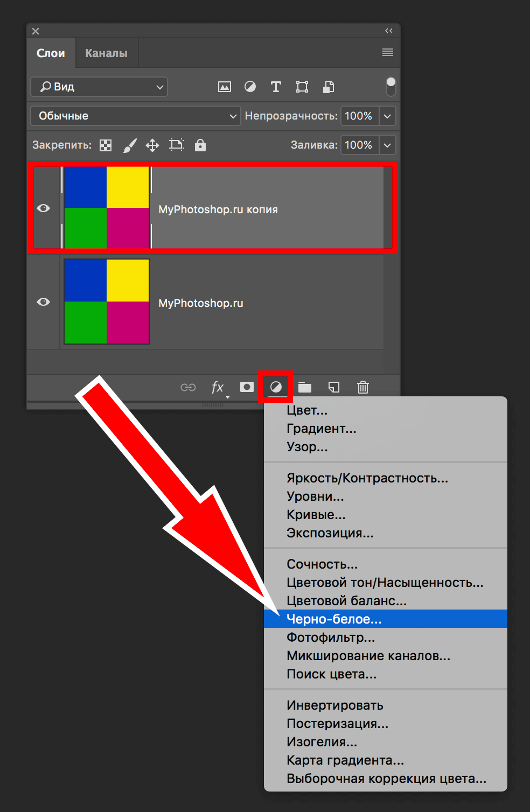Filter layers by smart object type
The width and height of the screenshot is (530, 812).
tap(328, 87)
